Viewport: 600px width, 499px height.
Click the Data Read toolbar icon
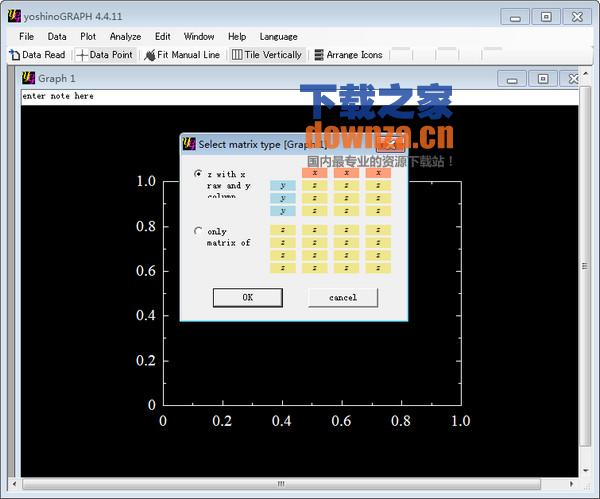[14, 55]
